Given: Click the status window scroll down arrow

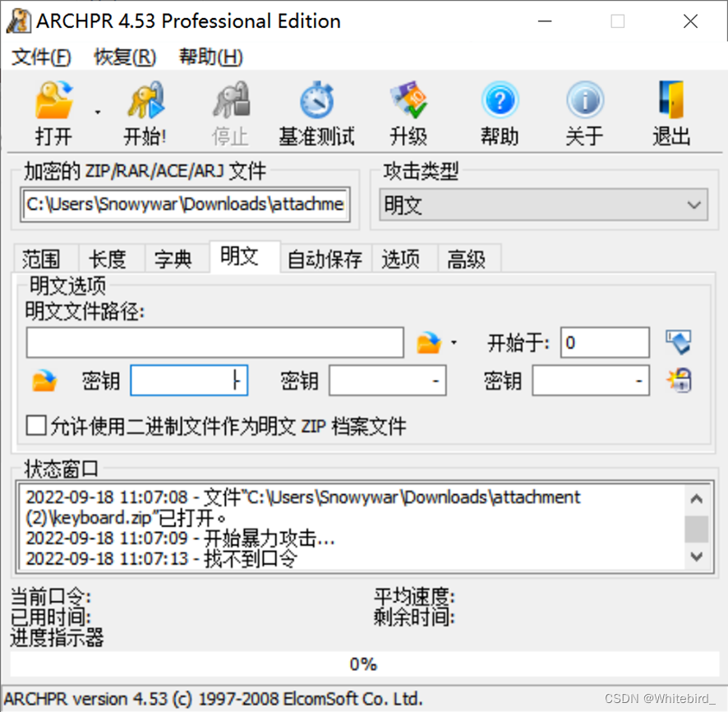Looking at the screenshot, I should click(696, 556).
